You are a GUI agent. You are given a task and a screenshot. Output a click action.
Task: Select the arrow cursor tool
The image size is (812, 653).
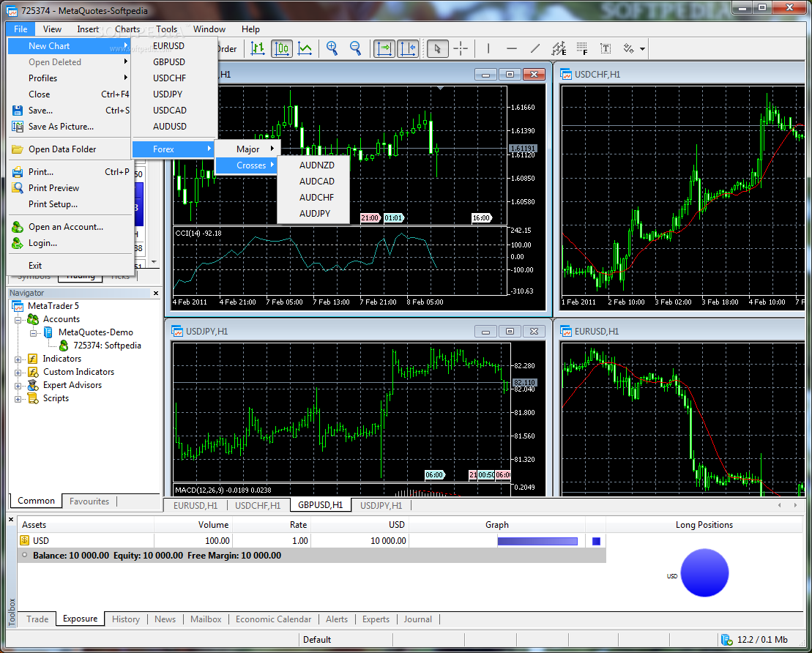(x=438, y=48)
